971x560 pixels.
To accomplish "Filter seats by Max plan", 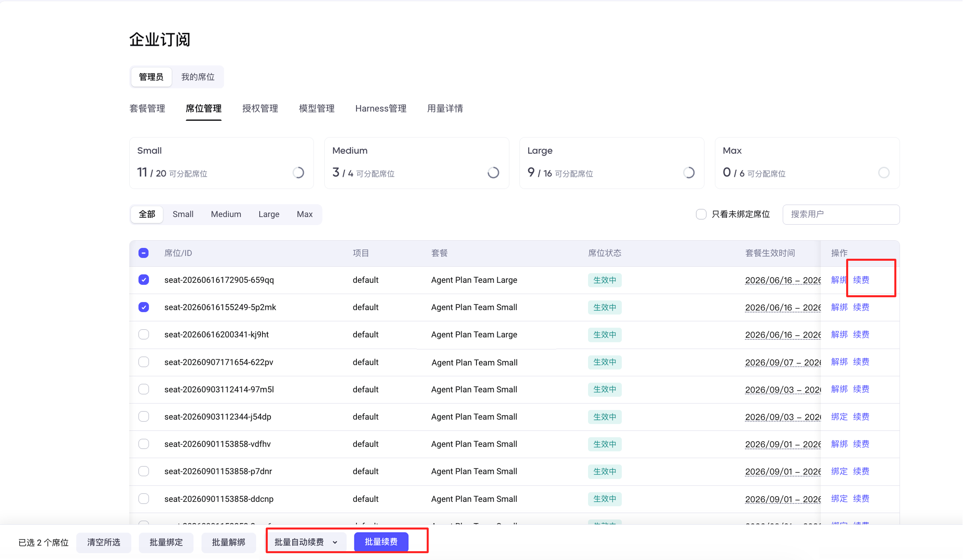I will (x=305, y=214).
